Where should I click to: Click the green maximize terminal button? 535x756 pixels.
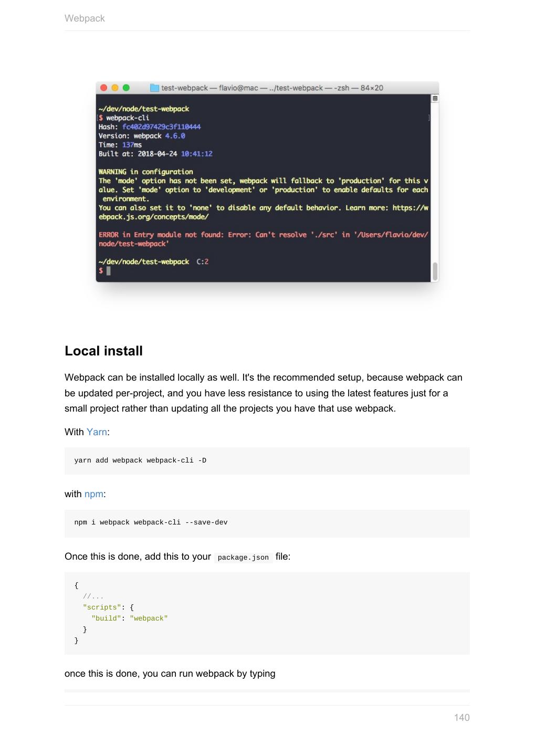click(x=126, y=88)
